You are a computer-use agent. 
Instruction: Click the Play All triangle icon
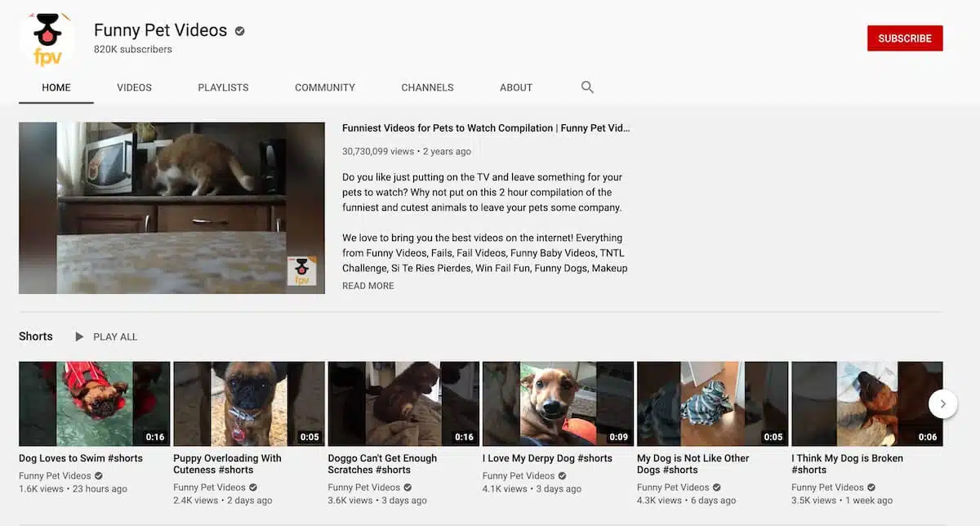click(79, 337)
